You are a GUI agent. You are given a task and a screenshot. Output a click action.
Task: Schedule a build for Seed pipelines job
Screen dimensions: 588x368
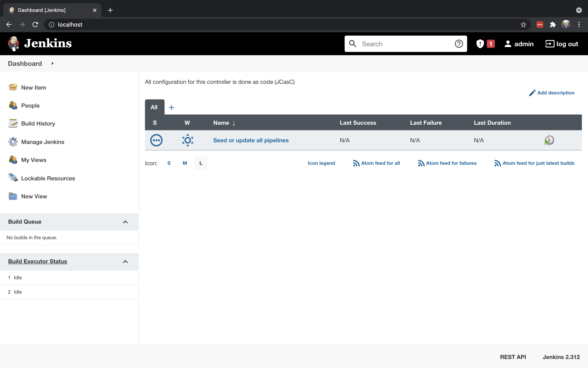point(549,140)
